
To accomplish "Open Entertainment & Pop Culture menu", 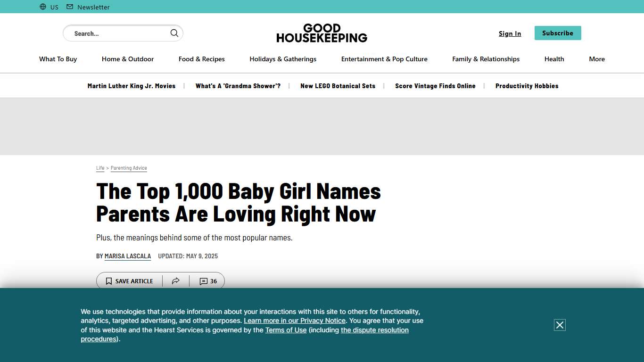I will 384,59.
